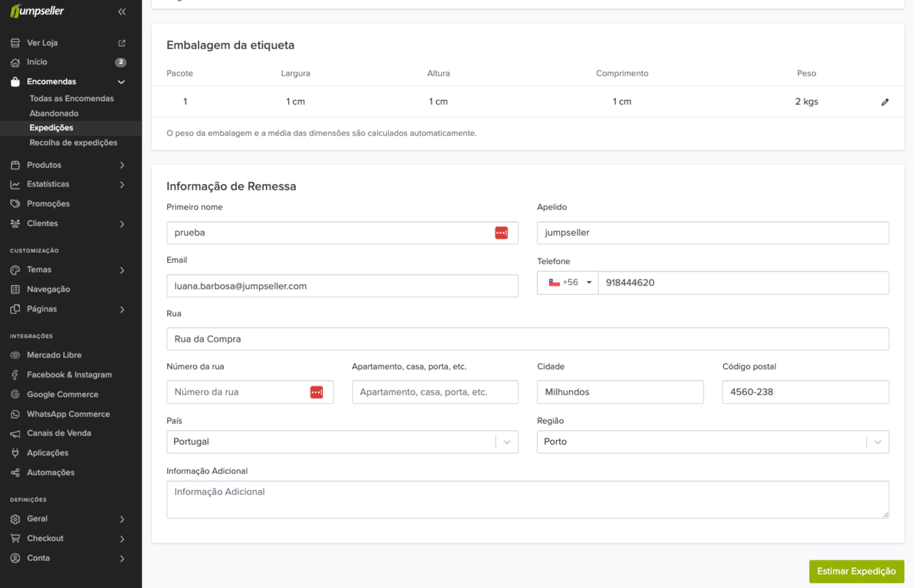The height and width of the screenshot is (588, 914).
Task: Click the Início home icon
Action: pos(15,62)
